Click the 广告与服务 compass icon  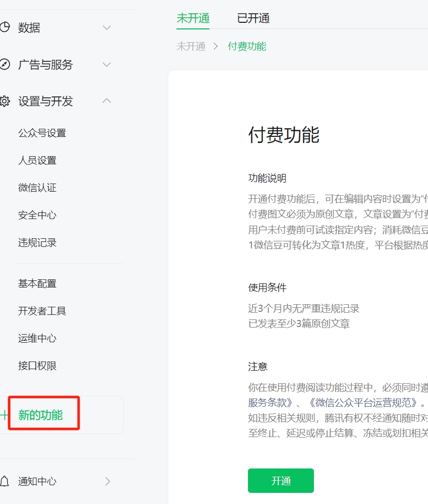click(5, 64)
